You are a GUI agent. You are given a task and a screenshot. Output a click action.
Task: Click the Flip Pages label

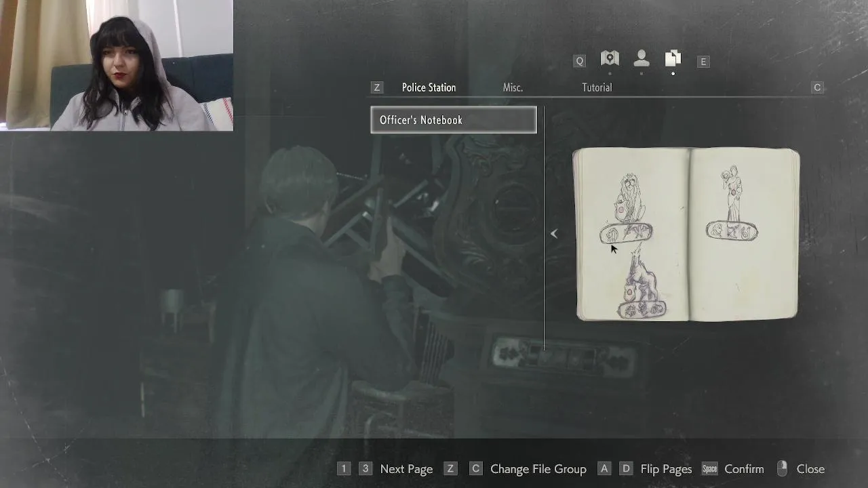666,469
